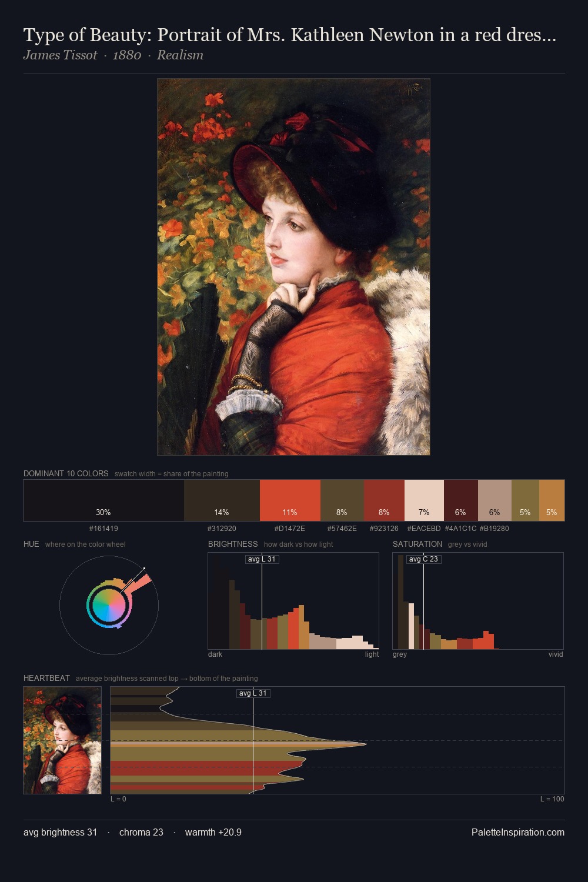The height and width of the screenshot is (882, 588).
Task: Click the HEARTBEAT section heading
Action: click(x=46, y=678)
